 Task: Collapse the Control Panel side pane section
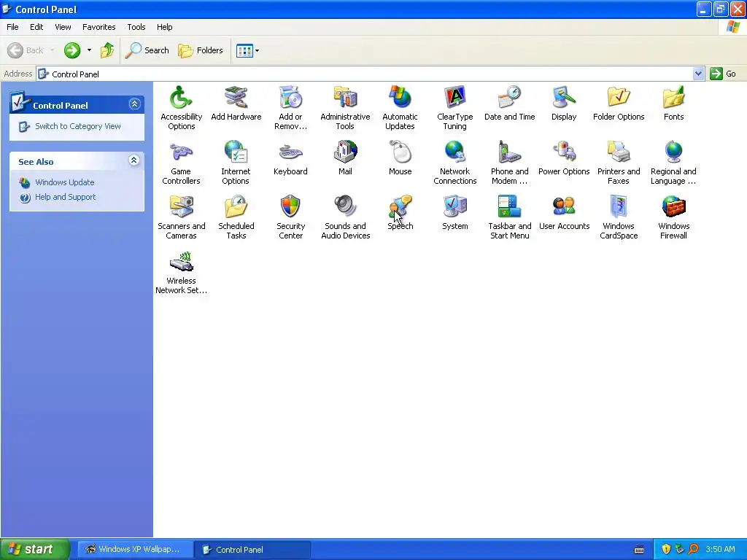(134, 104)
